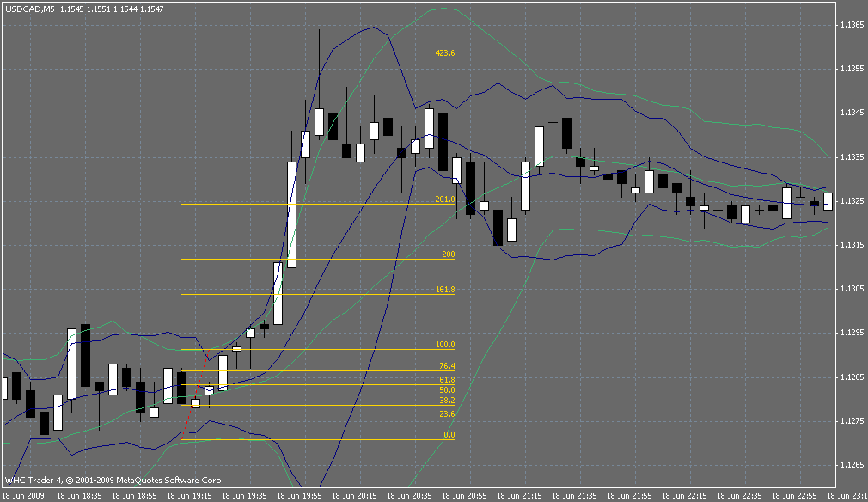Click price 1.1285 on the price axis

(852, 377)
